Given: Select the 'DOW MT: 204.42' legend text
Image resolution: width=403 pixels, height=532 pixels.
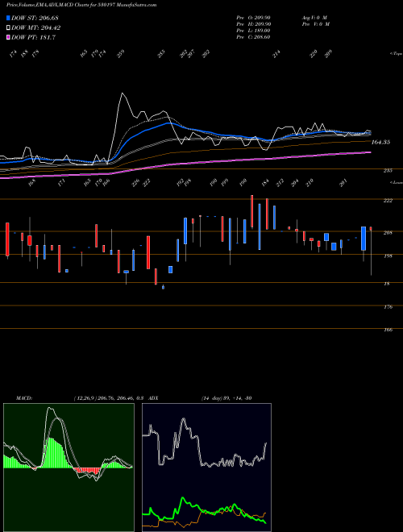Looking at the screenshot, I should click(x=36, y=28).
